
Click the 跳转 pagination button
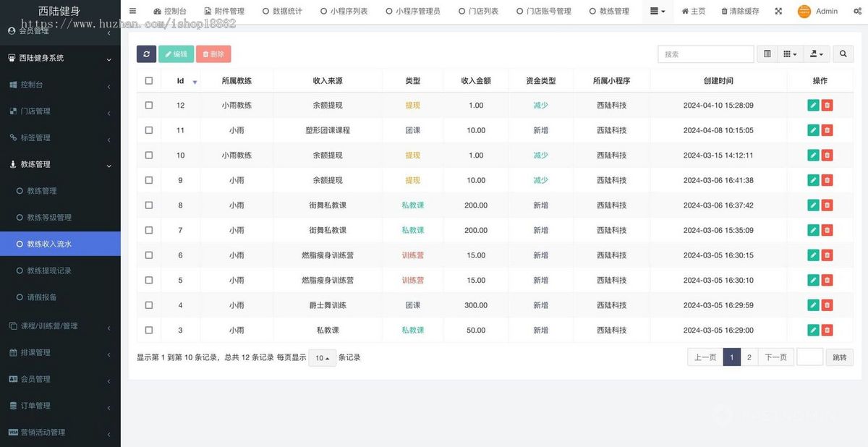click(839, 356)
